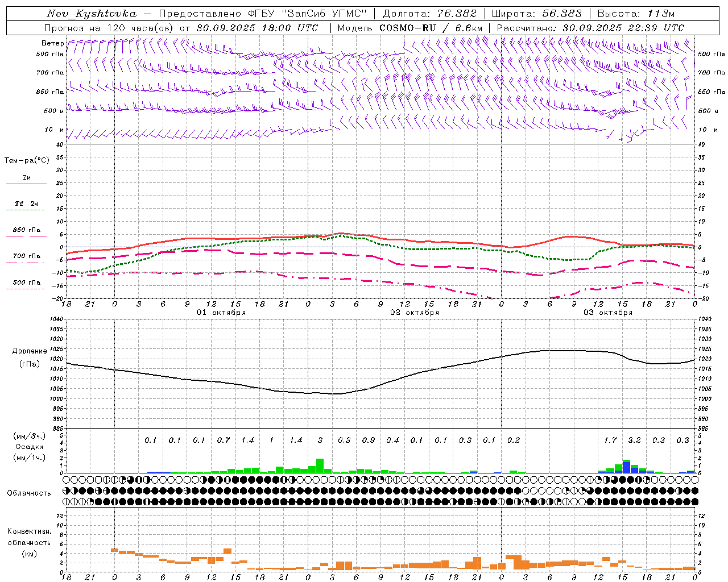728x582 pixels.
Task: Click the Ветер wind panel label
Action: (52, 43)
